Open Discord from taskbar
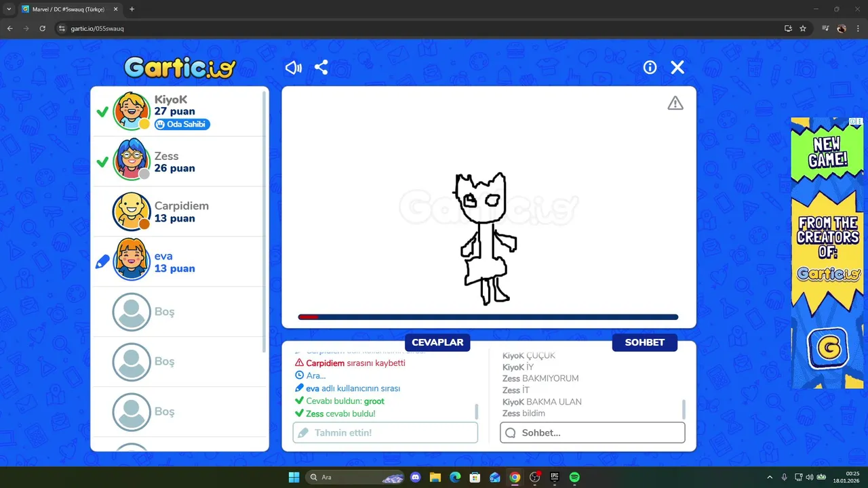 click(415, 477)
